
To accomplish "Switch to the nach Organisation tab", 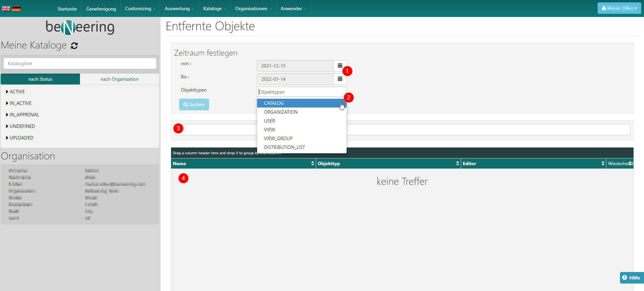I will point(119,79).
